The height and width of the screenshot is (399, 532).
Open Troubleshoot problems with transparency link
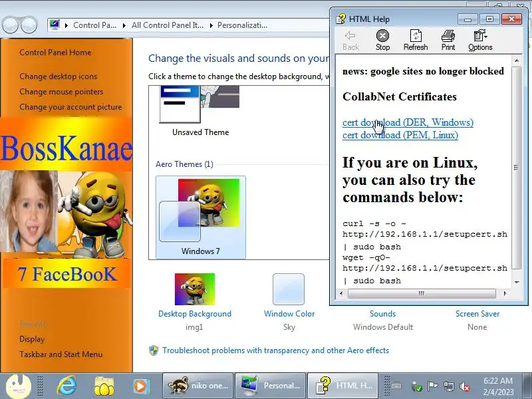point(275,350)
